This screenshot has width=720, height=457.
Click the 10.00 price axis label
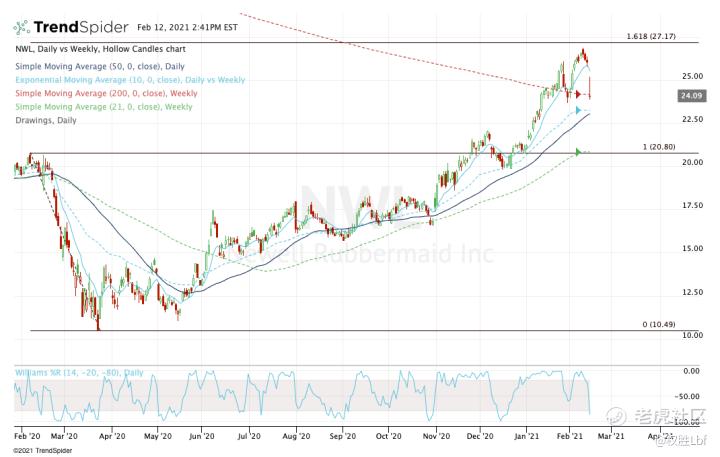tap(692, 335)
